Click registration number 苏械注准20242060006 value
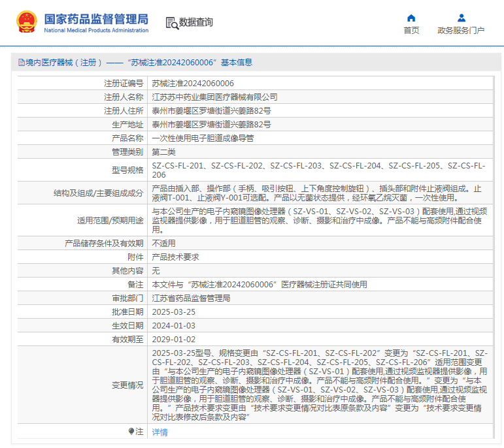The image size is (504, 448). pyautogui.click(x=193, y=83)
